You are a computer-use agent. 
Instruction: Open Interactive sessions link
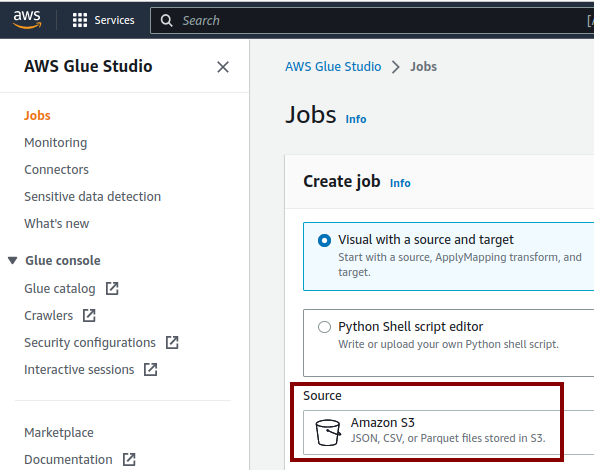click(x=79, y=370)
